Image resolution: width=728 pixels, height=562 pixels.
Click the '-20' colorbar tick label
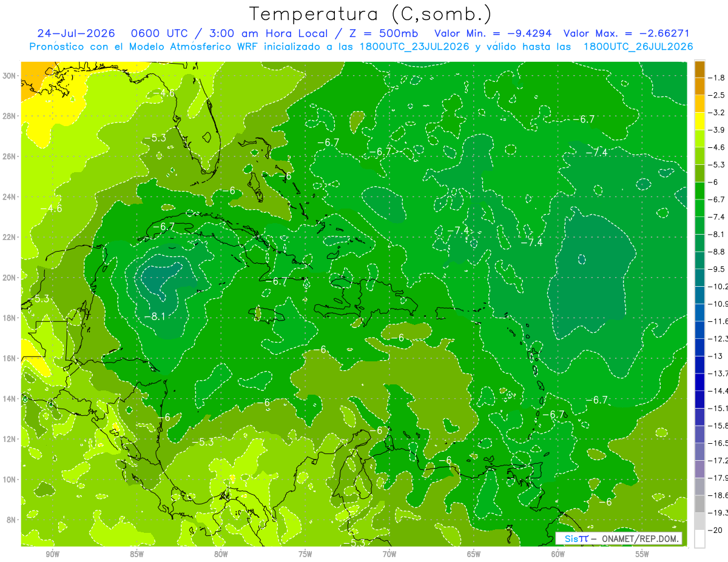(716, 530)
